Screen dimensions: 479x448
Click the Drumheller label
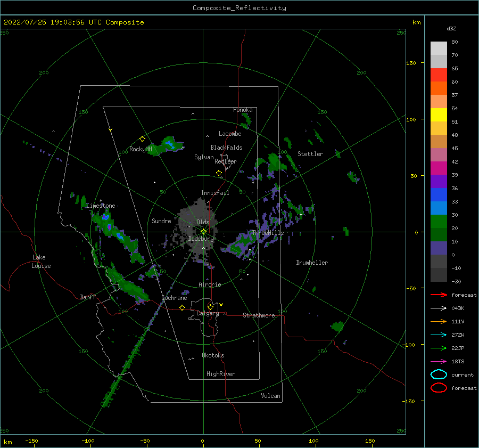(x=312, y=263)
